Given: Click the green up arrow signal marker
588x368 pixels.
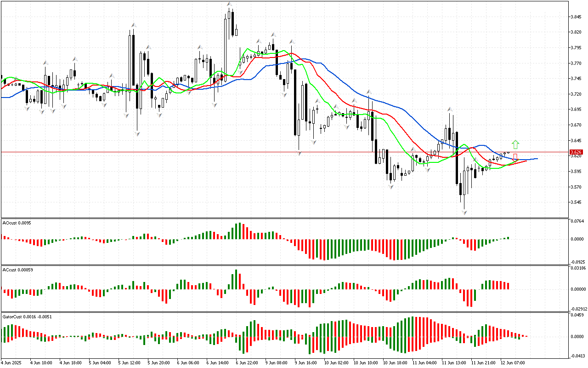Looking at the screenshot, I should (x=515, y=144).
